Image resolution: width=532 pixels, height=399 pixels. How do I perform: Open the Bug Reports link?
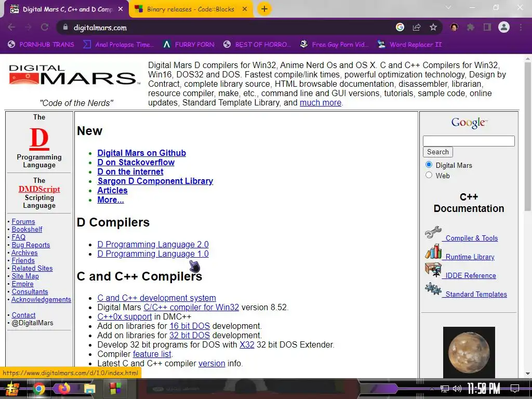tap(31, 245)
